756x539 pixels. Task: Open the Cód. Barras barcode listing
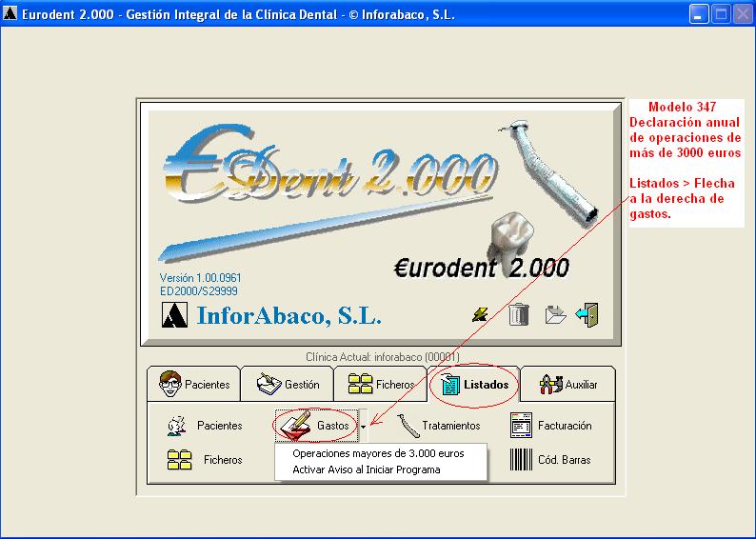(x=550, y=459)
